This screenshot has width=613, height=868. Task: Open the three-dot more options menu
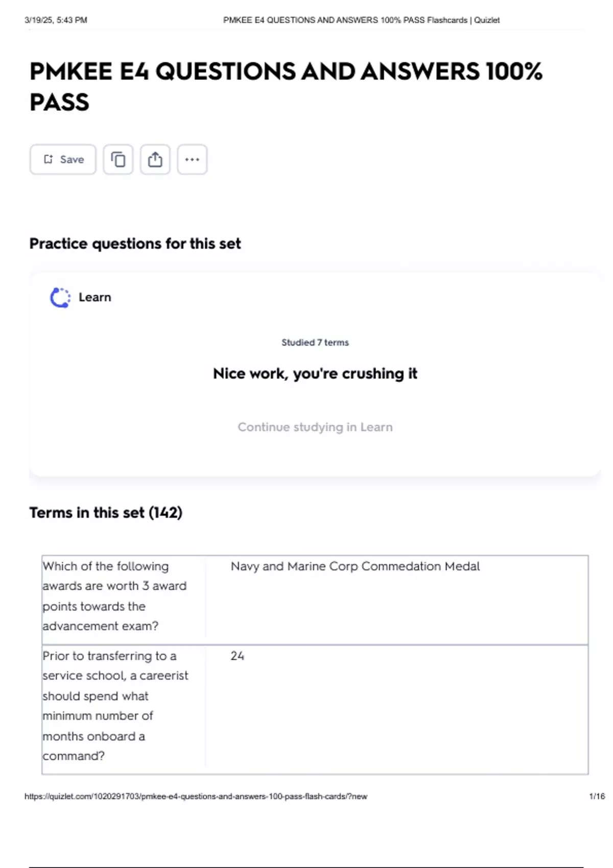click(192, 159)
